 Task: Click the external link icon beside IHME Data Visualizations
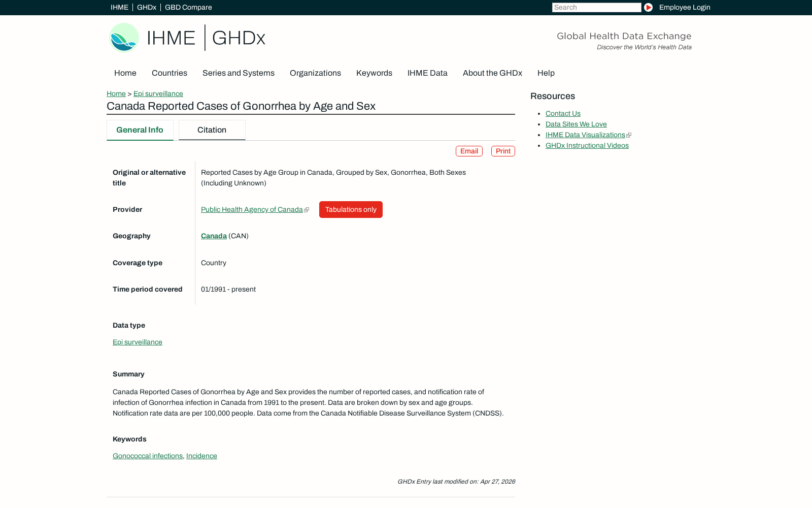point(629,135)
